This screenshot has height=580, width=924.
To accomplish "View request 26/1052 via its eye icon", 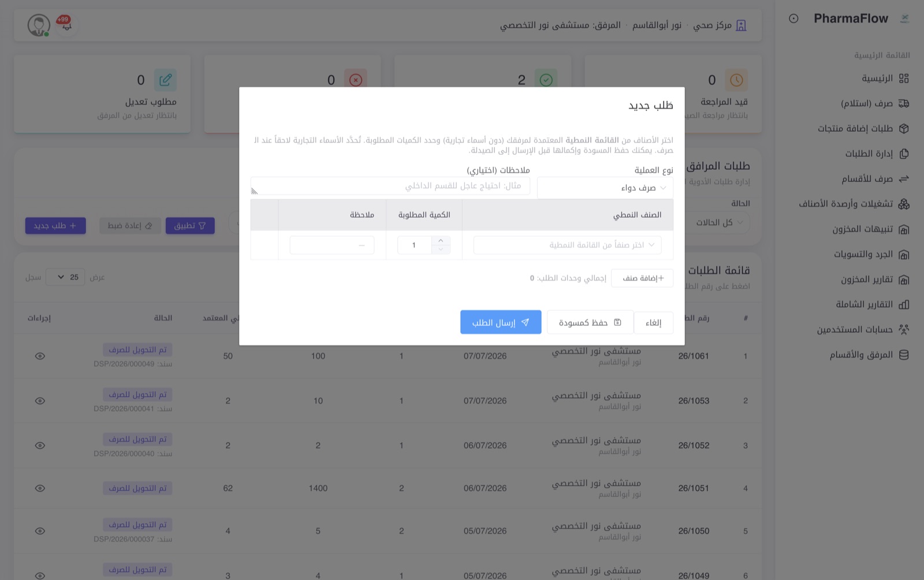I will pyautogui.click(x=40, y=445).
